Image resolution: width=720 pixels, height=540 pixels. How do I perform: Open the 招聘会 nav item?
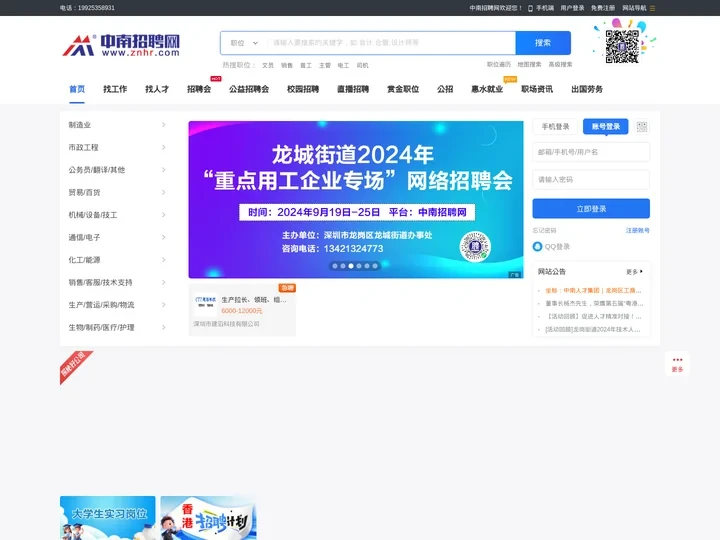tap(199, 89)
